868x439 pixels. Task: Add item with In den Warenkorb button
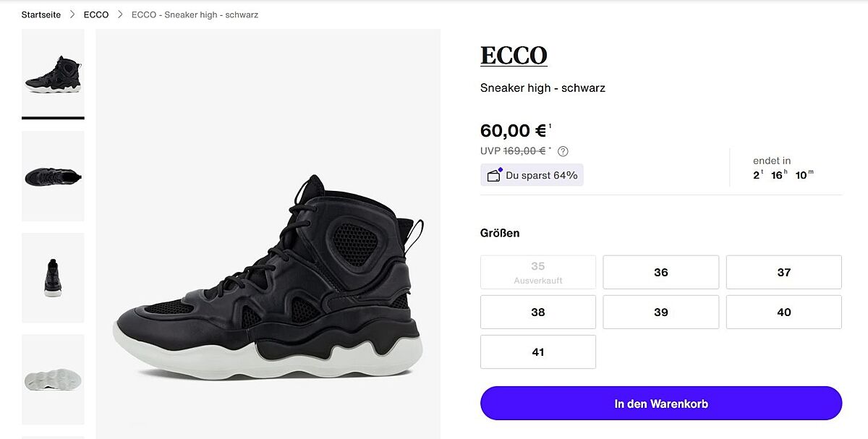[660, 404]
